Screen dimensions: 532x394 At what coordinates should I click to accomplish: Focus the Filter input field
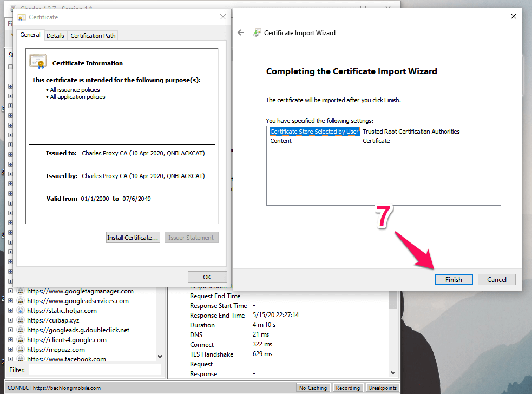click(x=95, y=370)
